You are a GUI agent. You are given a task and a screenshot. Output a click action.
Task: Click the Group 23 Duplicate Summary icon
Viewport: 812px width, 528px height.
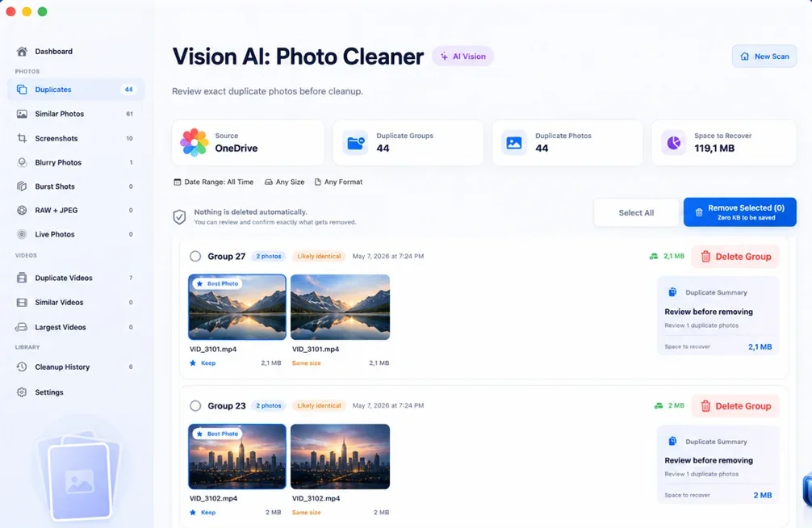672,442
